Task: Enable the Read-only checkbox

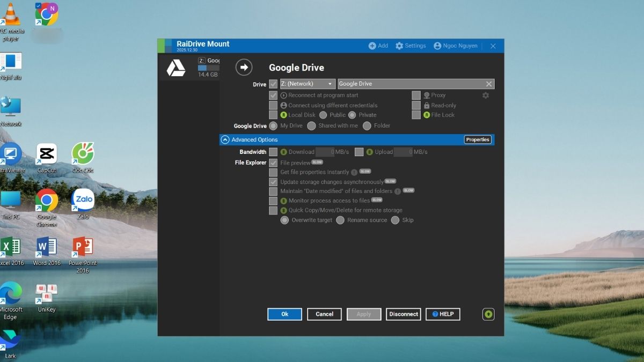Action: (416, 105)
